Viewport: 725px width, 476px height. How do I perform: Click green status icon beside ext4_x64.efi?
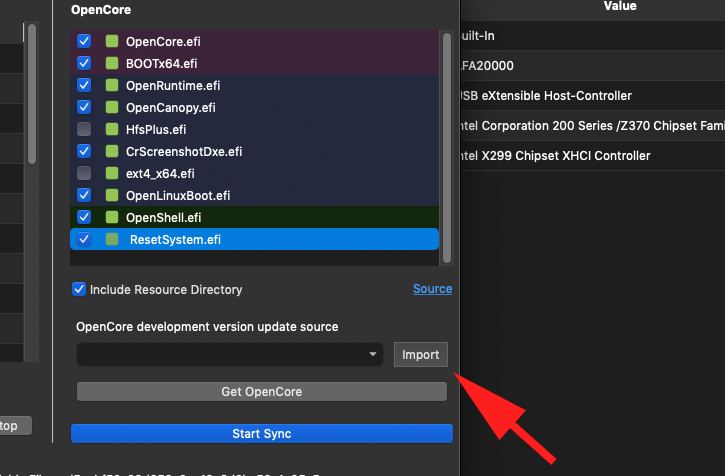pyautogui.click(x=112, y=173)
